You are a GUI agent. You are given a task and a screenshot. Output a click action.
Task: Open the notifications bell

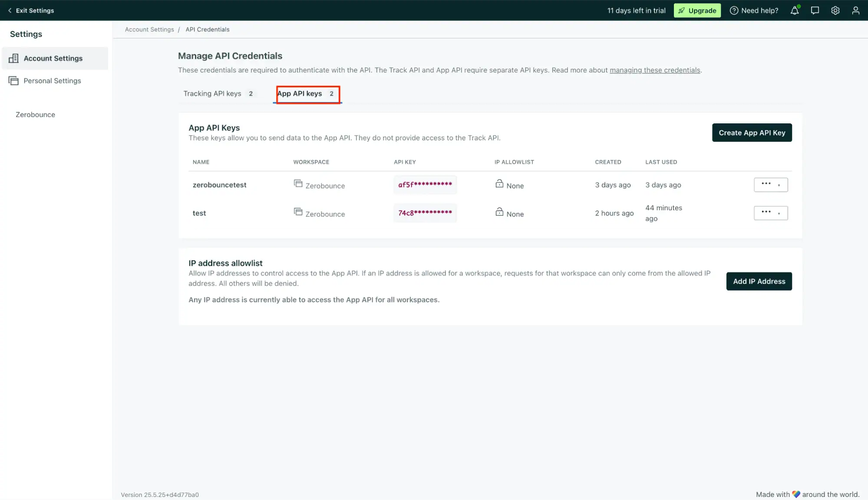tap(795, 10)
